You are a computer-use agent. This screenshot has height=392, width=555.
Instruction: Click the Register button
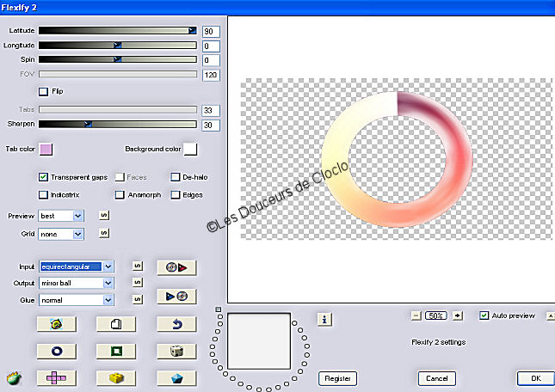pyautogui.click(x=336, y=378)
